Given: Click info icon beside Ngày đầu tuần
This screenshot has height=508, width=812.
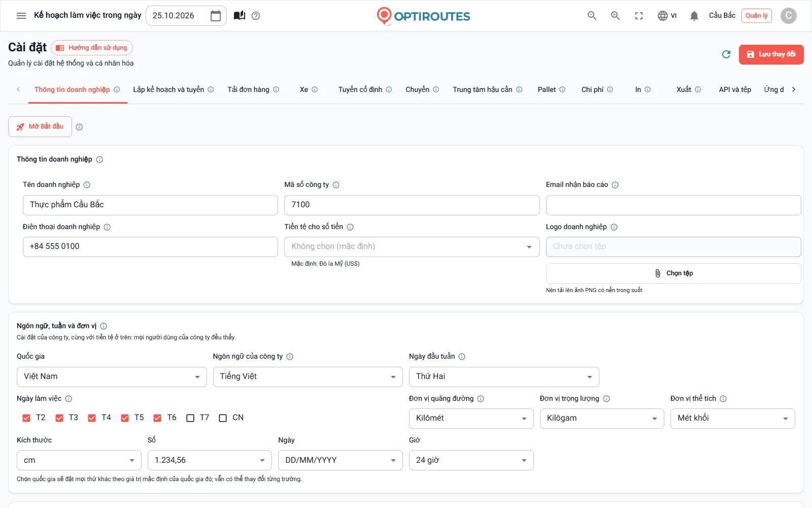Looking at the screenshot, I should pos(462,357).
